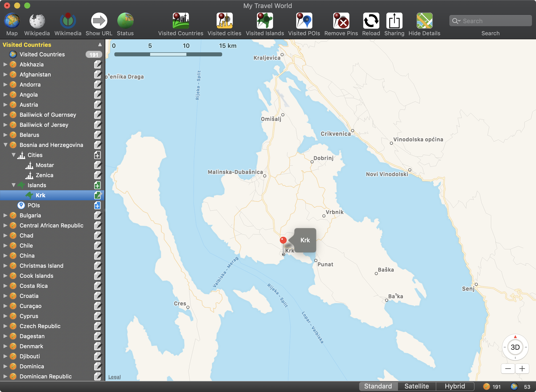Edit the Zenica city note icon

point(97,175)
